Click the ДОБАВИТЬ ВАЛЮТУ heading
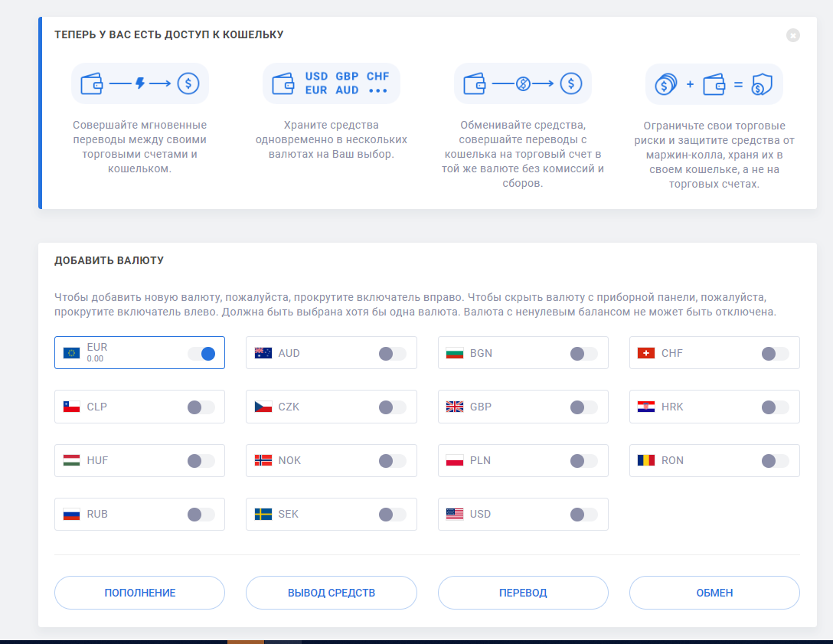833x644 pixels. (x=109, y=260)
